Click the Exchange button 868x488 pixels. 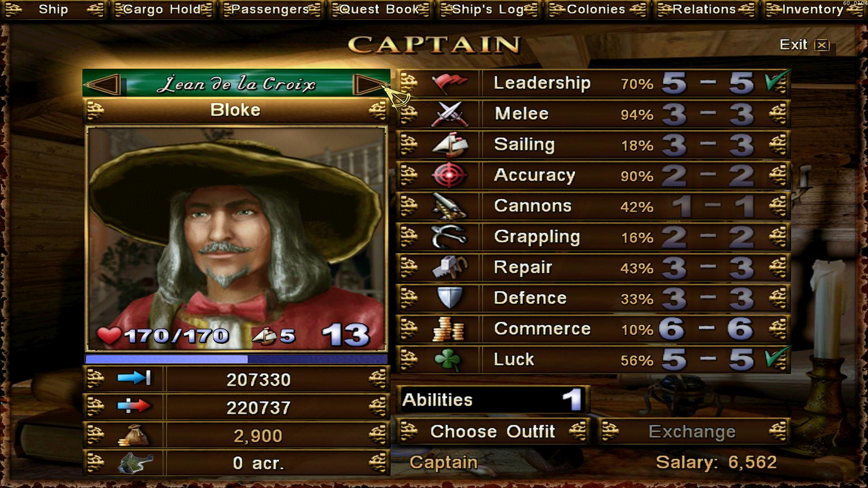click(693, 432)
